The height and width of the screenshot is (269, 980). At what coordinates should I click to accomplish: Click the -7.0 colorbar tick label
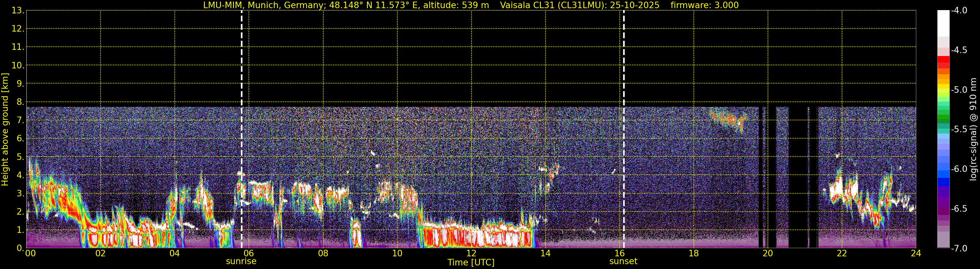(959, 248)
